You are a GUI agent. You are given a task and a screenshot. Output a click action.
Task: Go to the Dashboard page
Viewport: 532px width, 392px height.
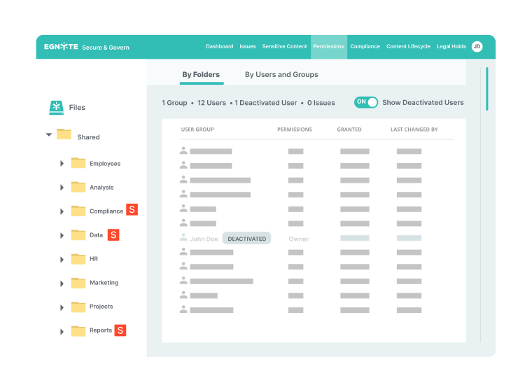click(219, 47)
